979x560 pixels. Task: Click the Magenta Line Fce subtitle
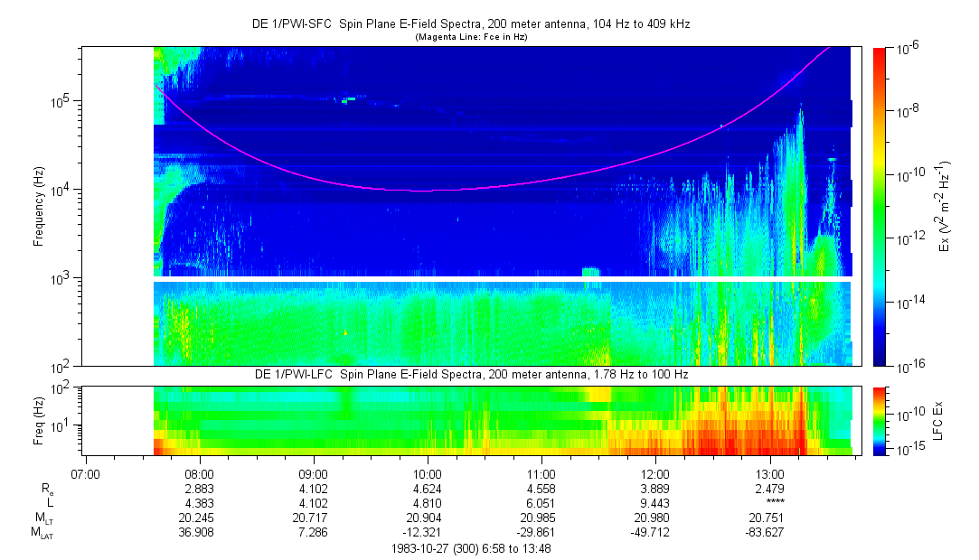point(470,37)
